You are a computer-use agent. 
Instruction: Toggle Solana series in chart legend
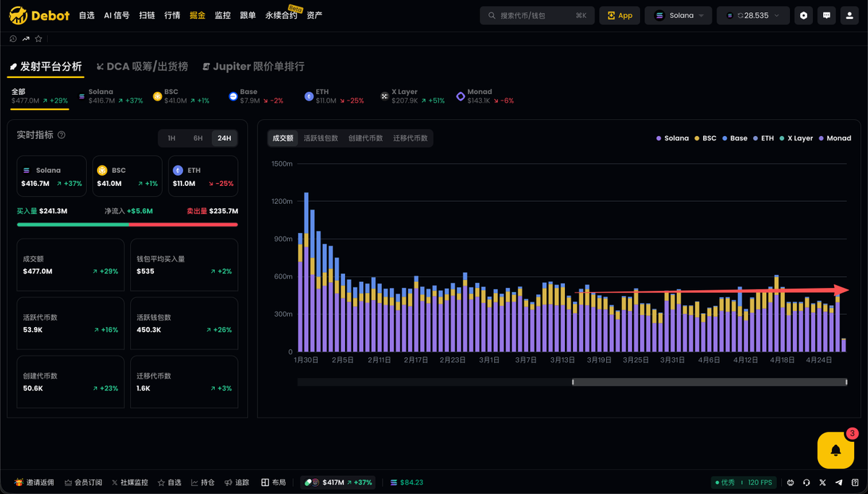673,138
